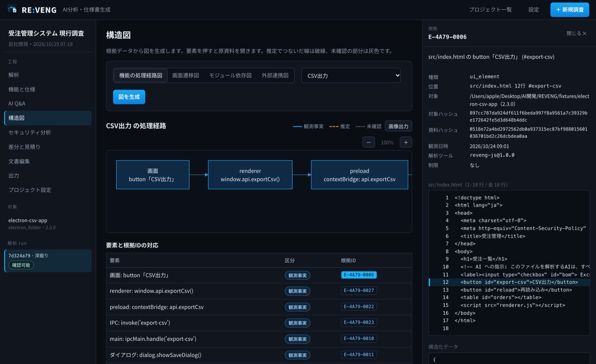This screenshot has width=596, height=364.
Task: Open 出力 in the sidebar
Action: click(x=48, y=175)
